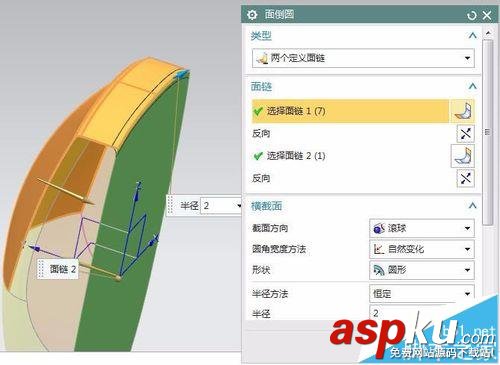Open the 半径方法 恒定 dropdown
The width and height of the screenshot is (500, 365).
[422, 293]
